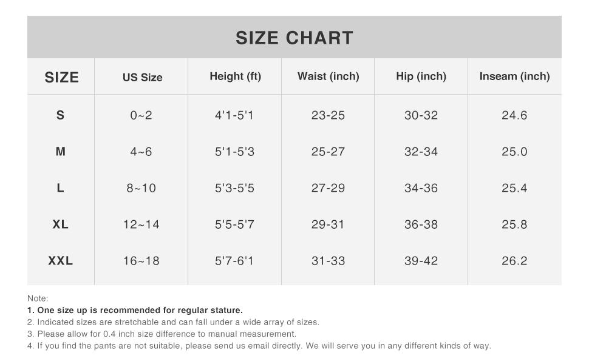Click the bold one-size-up recommendation note
Viewport: 589px width, 364px height.
pyautogui.click(x=135, y=310)
